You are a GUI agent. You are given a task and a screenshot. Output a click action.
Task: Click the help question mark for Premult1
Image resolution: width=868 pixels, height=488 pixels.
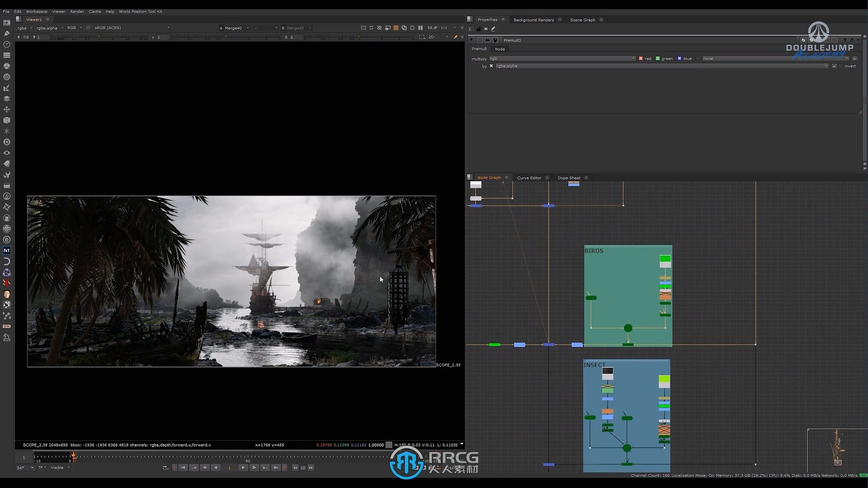tap(844, 40)
